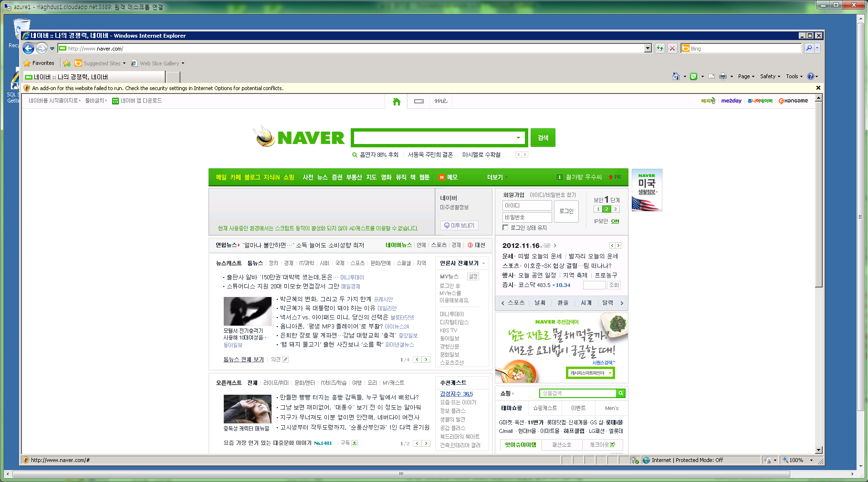This screenshot has width=868, height=482.
Task: Select the 테마쇼핑 tab
Action: (x=512, y=408)
